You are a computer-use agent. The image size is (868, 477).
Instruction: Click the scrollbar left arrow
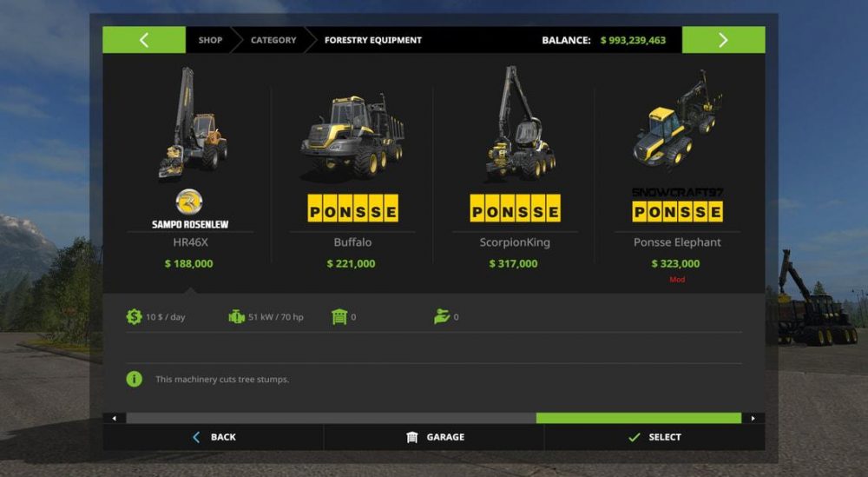tap(115, 418)
